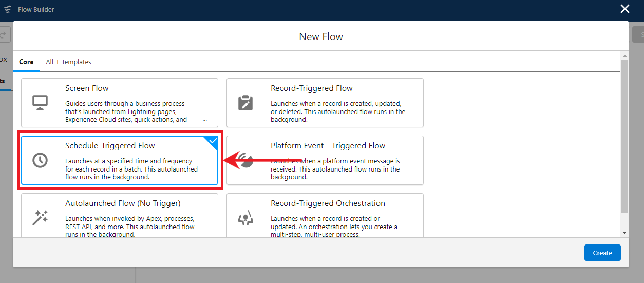
Task: Click the Record-Triggered Flow clipboard icon
Action: (245, 103)
